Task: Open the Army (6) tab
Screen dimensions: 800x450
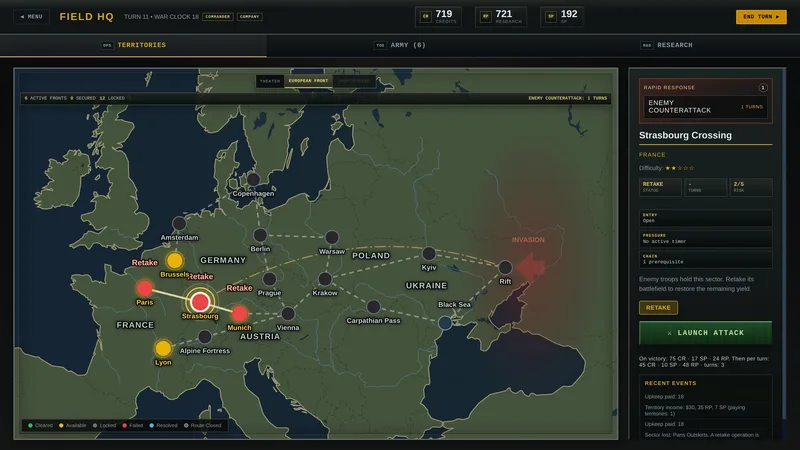Action: pyautogui.click(x=400, y=45)
